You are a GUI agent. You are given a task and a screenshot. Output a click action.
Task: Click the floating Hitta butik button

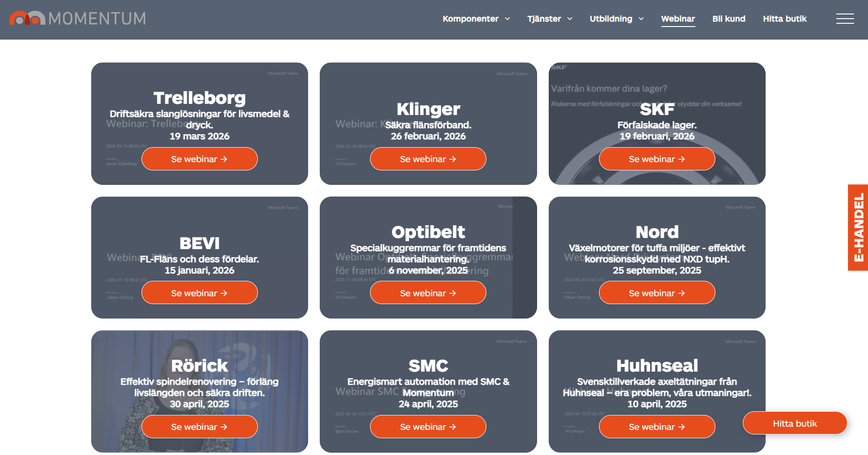coord(794,423)
